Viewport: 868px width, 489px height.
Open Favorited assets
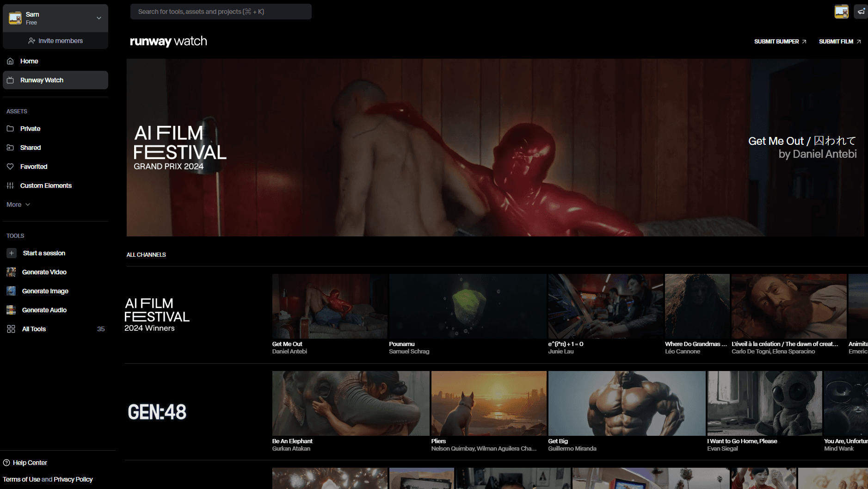tap(55, 167)
